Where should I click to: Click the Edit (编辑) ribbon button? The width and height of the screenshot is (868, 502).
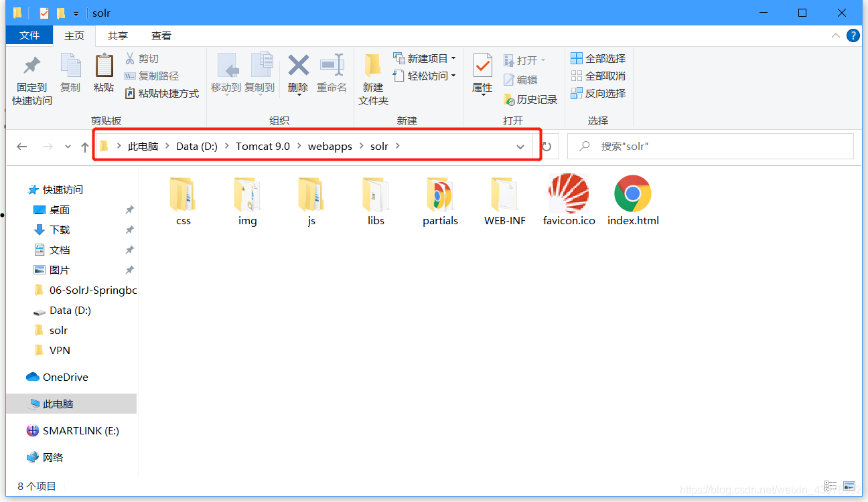click(520, 80)
